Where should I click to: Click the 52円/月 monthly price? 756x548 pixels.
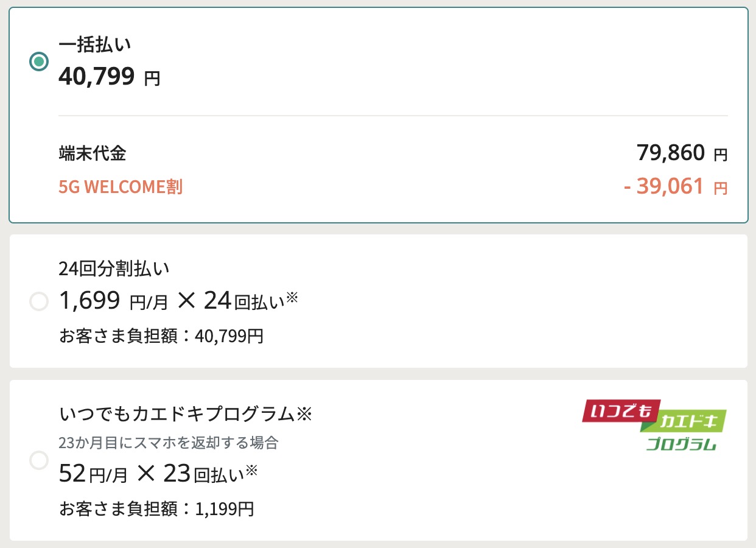coord(93,474)
